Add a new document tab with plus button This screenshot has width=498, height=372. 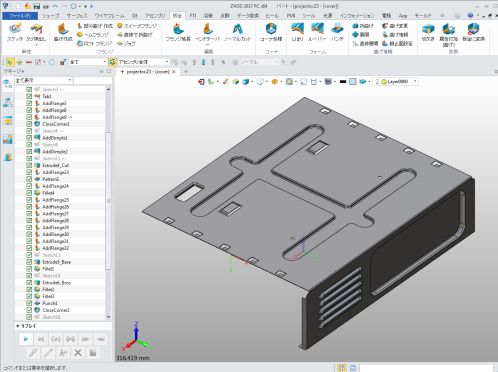pos(186,72)
